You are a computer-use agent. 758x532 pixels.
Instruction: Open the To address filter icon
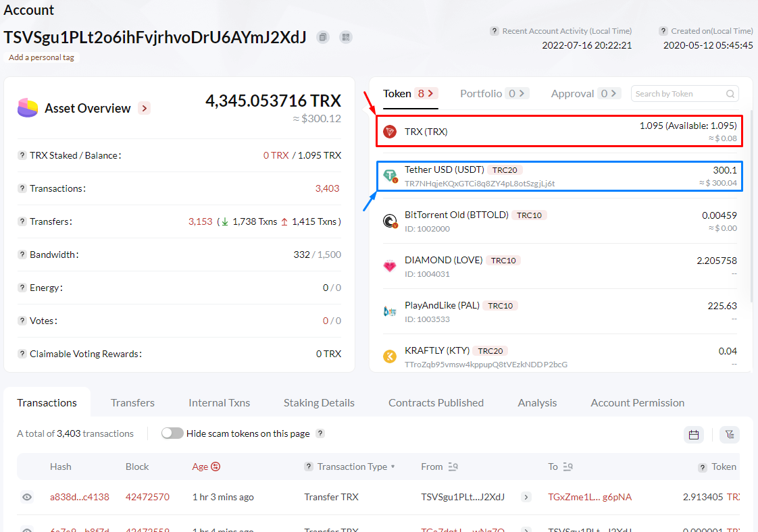pyautogui.click(x=568, y=467)
